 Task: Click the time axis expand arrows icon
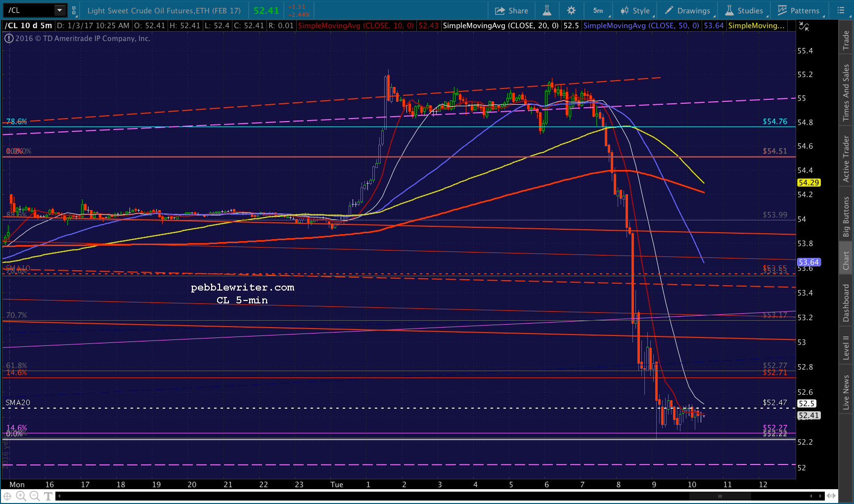coord(831,496)
